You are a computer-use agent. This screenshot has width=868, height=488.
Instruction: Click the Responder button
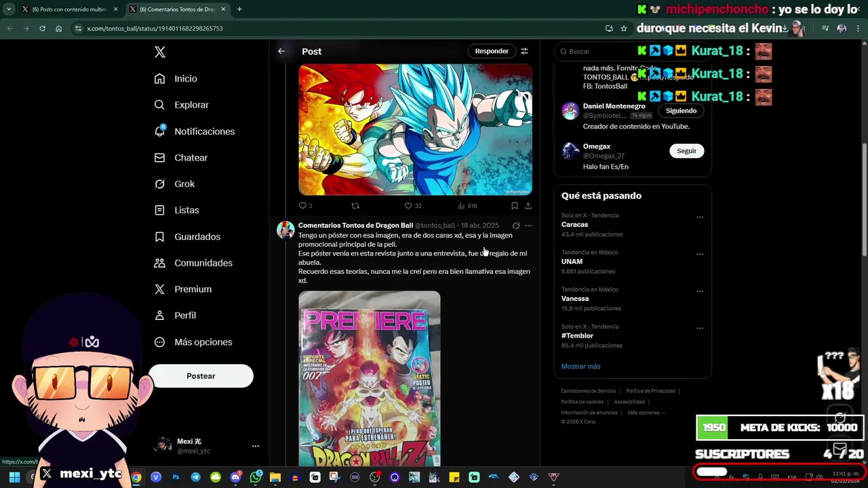pos(492,51)
